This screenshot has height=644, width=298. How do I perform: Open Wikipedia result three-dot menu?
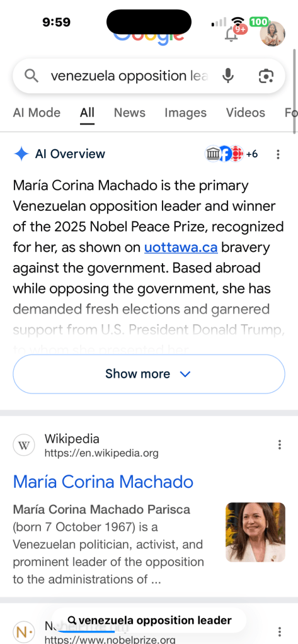280,444
